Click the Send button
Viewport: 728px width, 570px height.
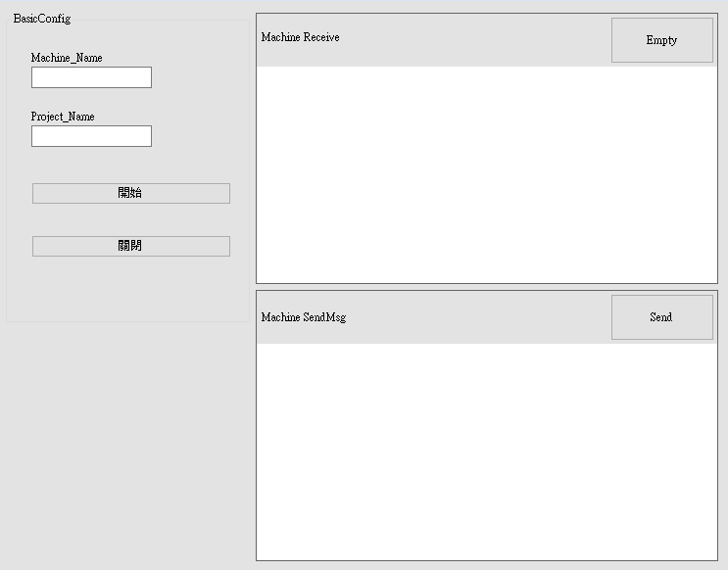(662, 317)
